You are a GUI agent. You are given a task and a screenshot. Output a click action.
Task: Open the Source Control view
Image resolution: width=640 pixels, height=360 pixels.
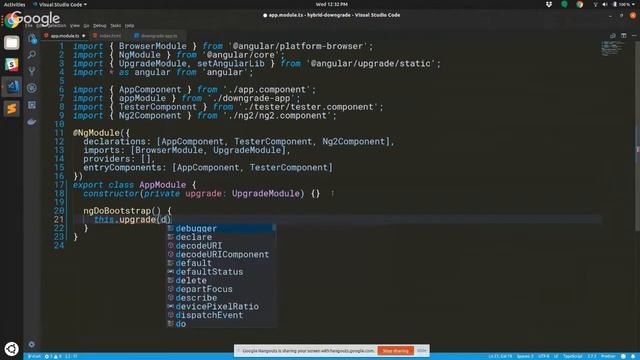click(32, 71)
